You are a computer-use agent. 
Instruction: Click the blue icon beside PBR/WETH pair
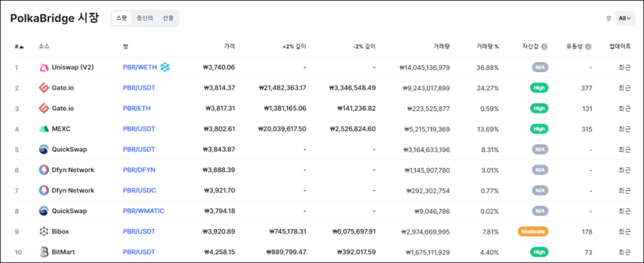(x=165, y=67)
